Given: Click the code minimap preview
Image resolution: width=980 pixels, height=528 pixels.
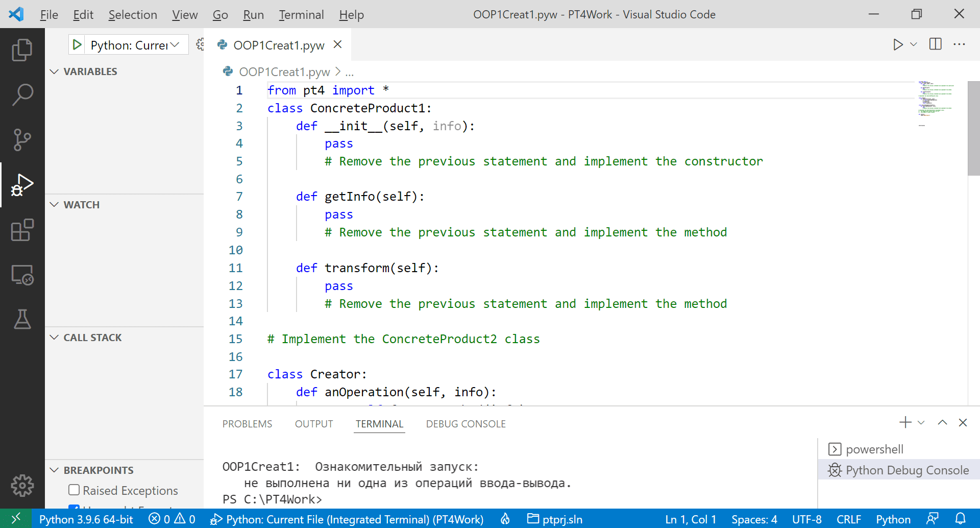Looking at the screenshot, I should 936,104.
